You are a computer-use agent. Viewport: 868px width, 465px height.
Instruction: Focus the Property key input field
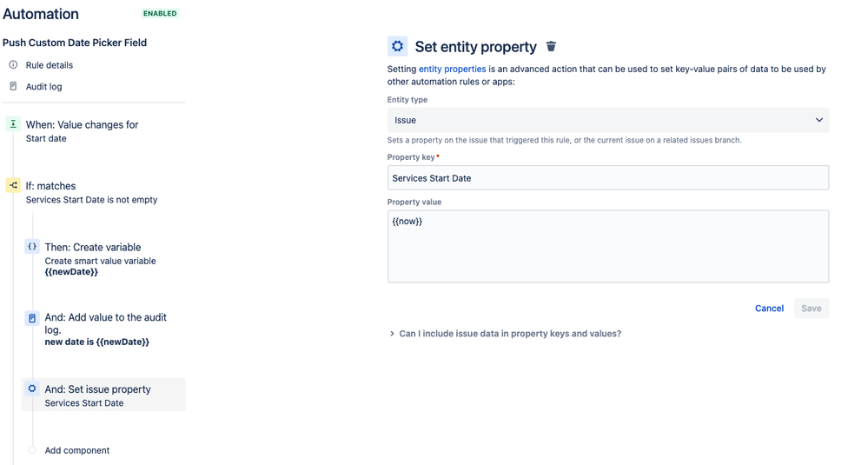(608, 177)
